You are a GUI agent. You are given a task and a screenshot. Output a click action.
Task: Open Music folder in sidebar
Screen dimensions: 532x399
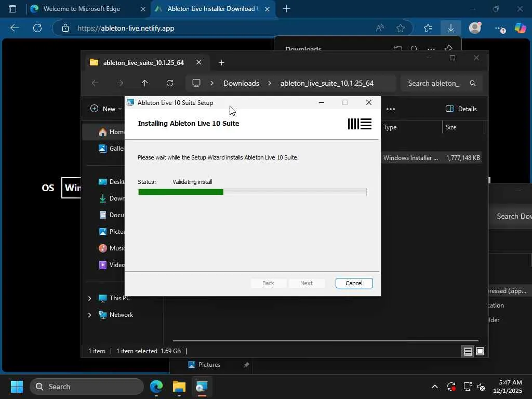(x=112, y=248)
